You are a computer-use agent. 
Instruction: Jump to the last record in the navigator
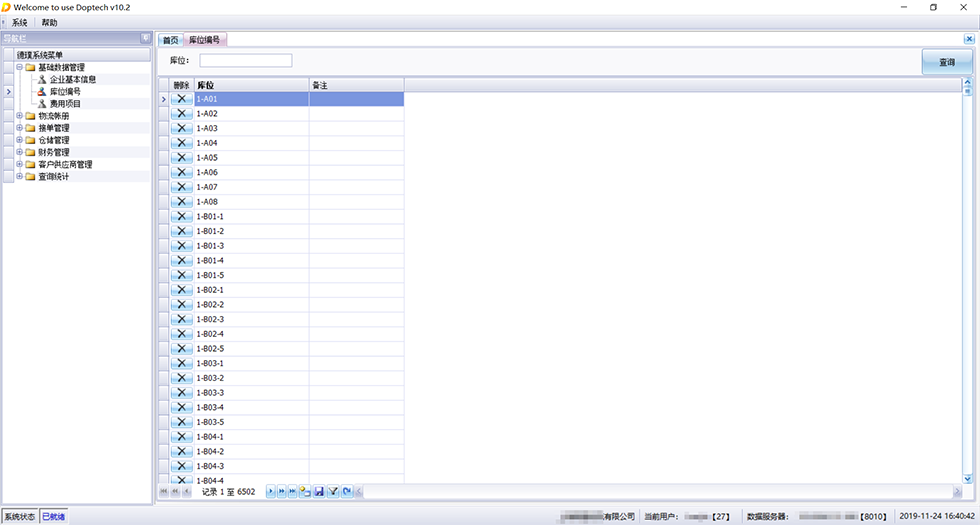(x=292, y=492)
